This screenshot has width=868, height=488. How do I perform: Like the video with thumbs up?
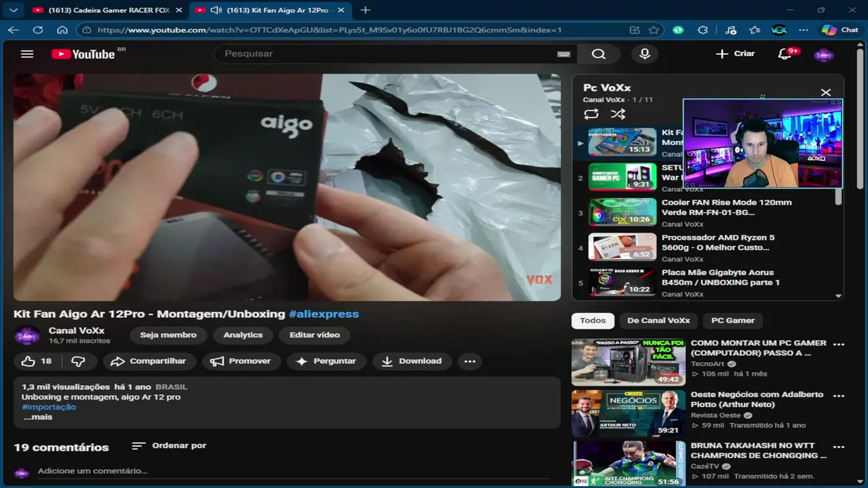[x=37, y=361]
